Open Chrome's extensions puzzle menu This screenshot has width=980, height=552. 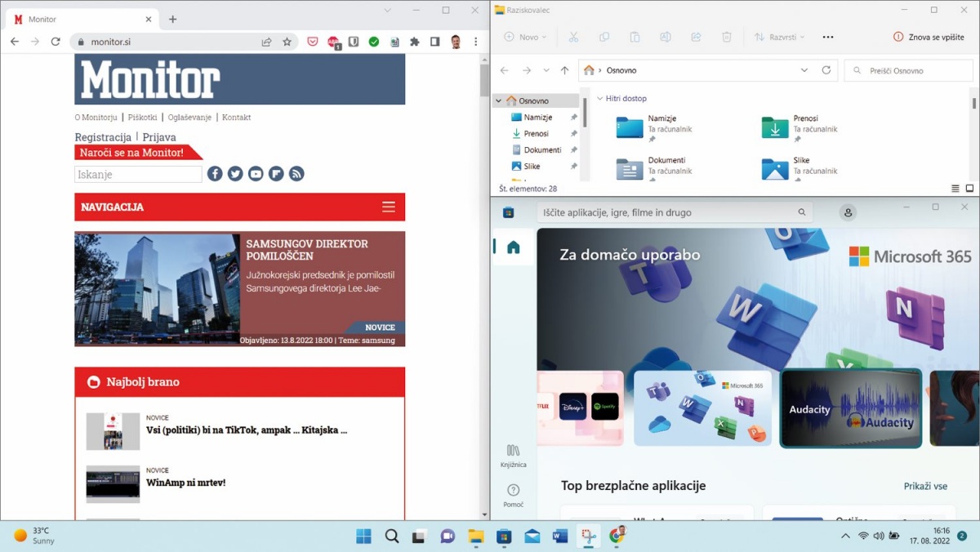pos(415,42)
